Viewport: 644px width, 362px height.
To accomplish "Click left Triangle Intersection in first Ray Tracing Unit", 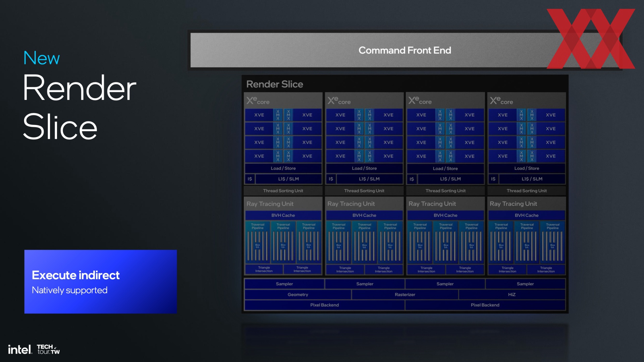I will tap(264, 269).
